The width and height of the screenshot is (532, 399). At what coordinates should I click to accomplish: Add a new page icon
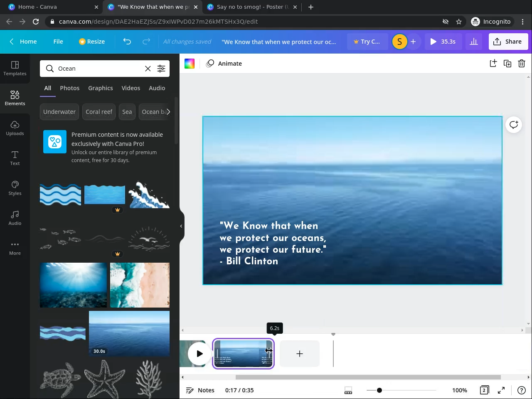493,64
